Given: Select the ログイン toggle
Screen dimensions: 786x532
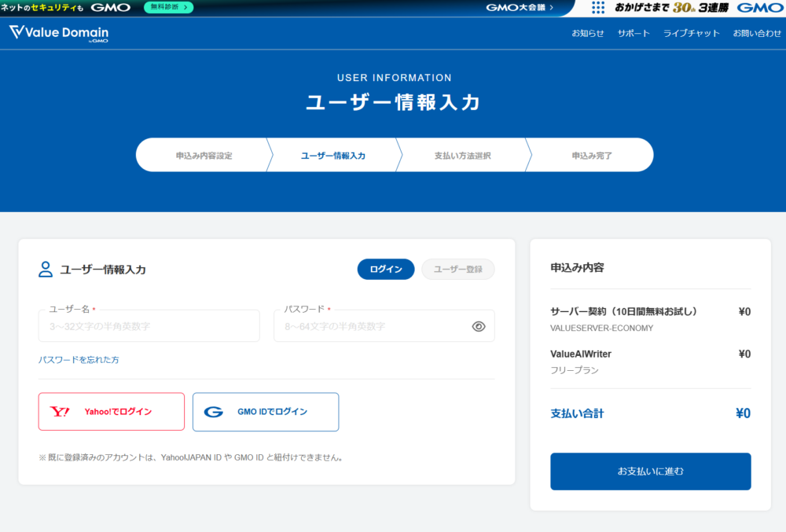Looking at the screenshot, I should click(385, 269).
